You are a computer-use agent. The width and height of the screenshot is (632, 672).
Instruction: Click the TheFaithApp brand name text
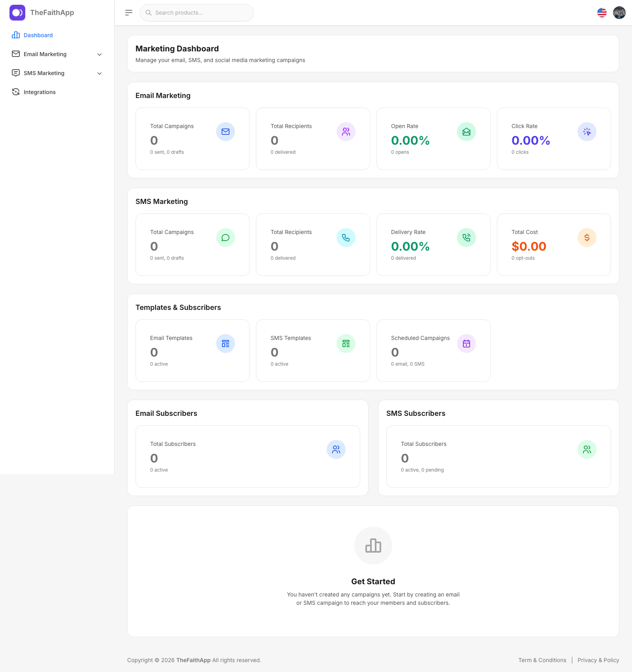click(52, 13)
